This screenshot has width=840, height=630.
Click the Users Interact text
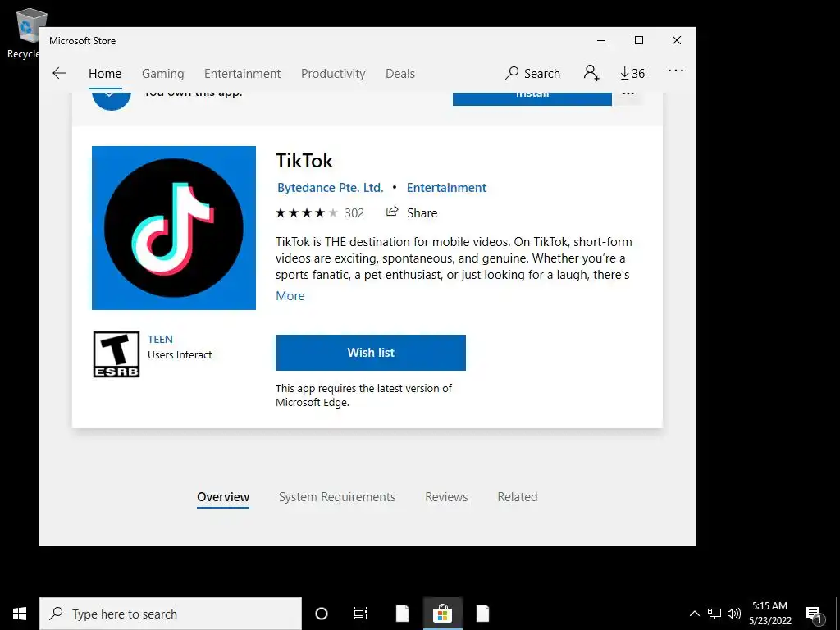180,354
